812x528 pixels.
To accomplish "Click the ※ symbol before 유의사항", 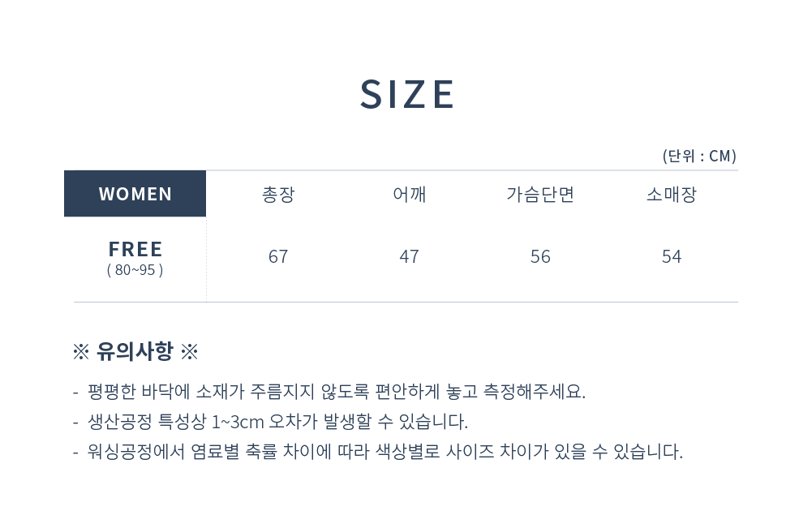I will tap(80, 352).
